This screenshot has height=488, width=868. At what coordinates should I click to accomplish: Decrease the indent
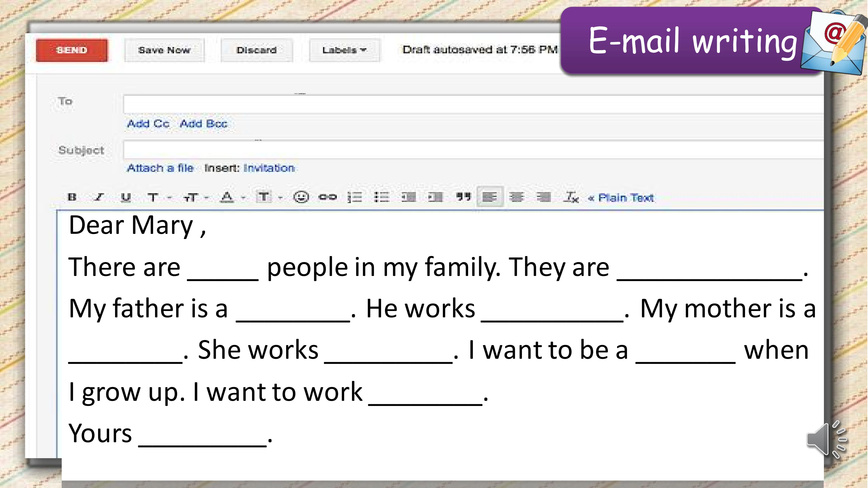pyautogui.click(x=408, y=197)
